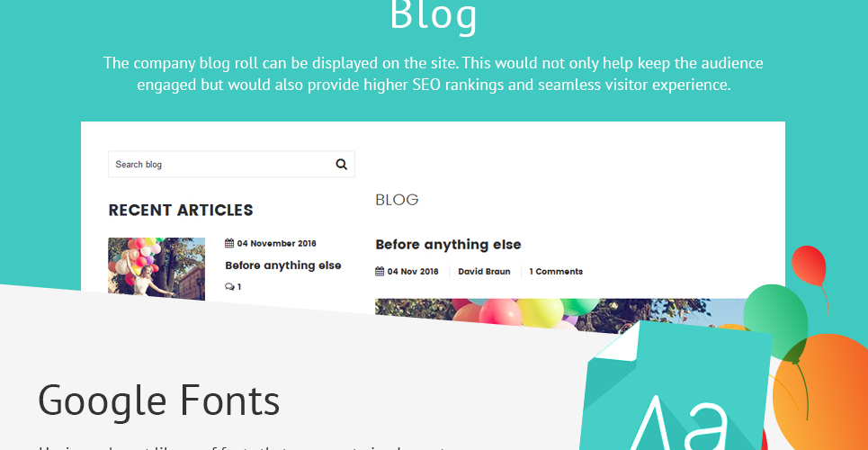Click the comments bubble icon in sidebar
Image resolution: width=868 pixels, height=450 pixels.
pos(229,287)
